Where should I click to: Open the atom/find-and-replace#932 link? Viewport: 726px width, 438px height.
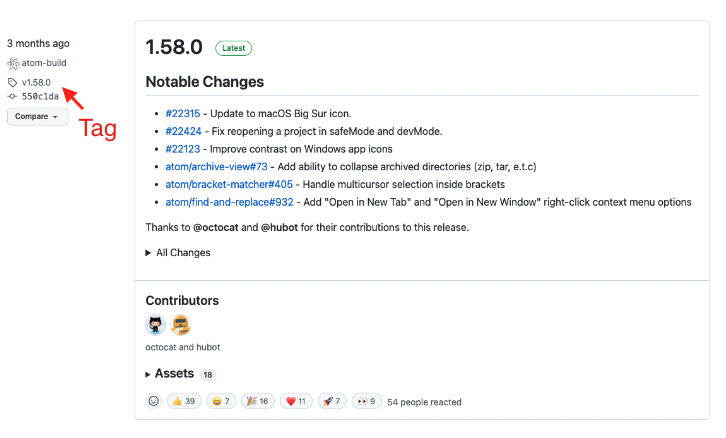(x=230, y=202)
